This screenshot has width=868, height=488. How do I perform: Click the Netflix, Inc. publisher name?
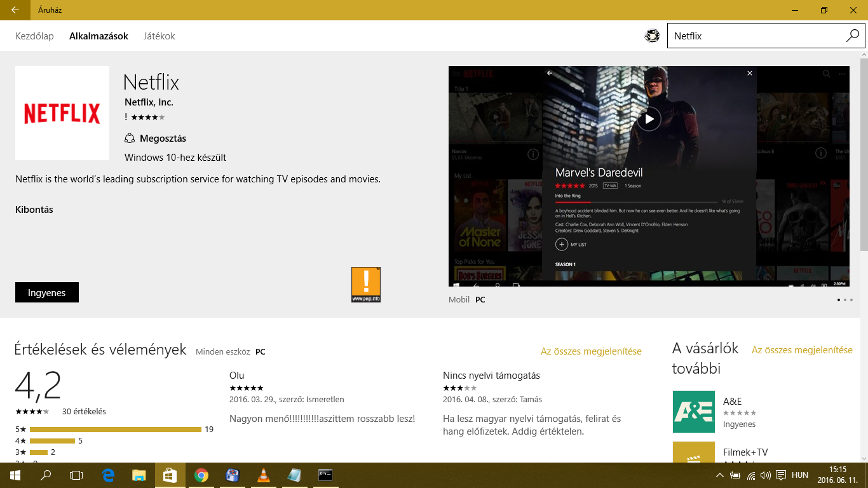pos(149,102)
